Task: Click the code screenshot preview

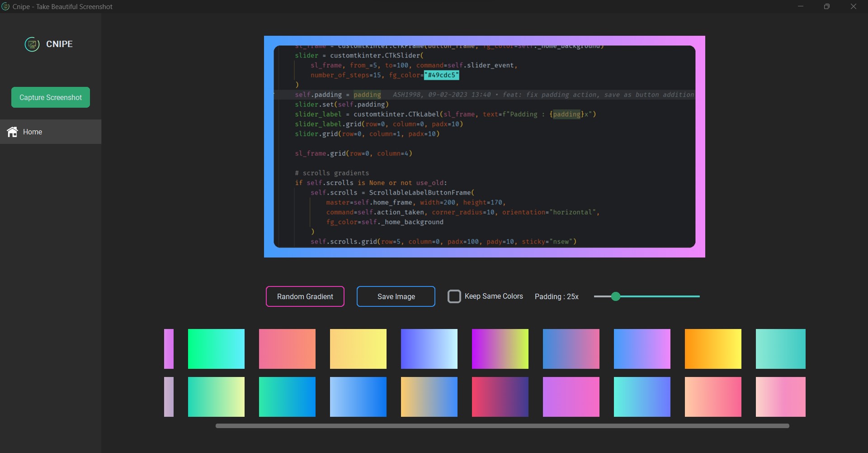Action: pos(484,146)
